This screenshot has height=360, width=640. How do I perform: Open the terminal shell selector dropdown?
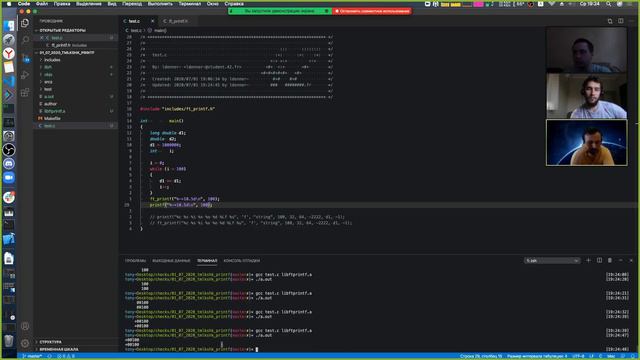click(552, 260)
